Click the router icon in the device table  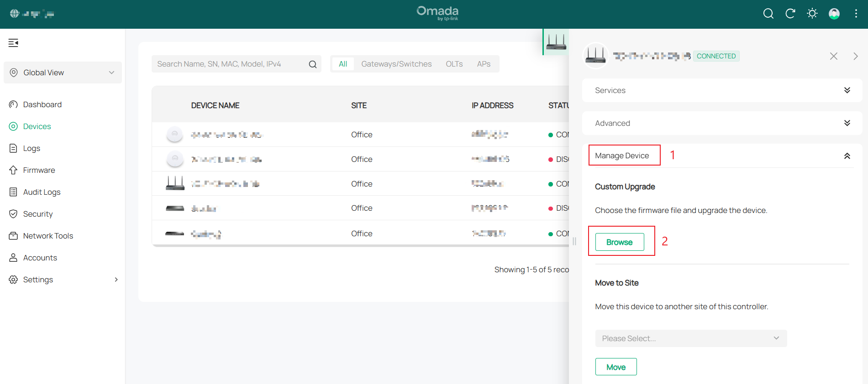coord(175,183)
